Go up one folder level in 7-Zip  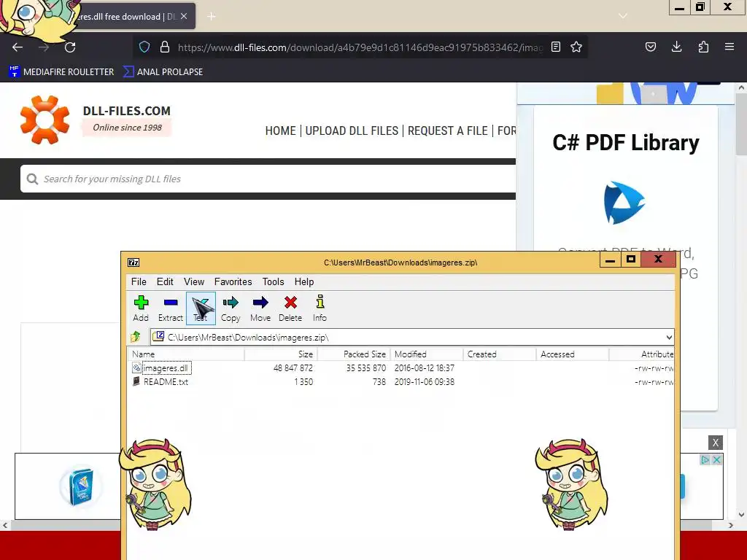tap(135, 337)
